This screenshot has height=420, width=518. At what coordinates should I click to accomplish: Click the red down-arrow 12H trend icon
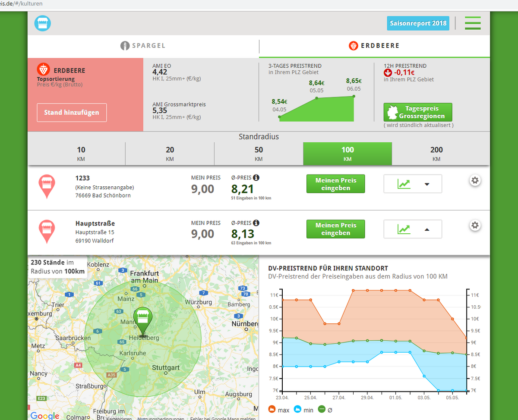point(388,73)
